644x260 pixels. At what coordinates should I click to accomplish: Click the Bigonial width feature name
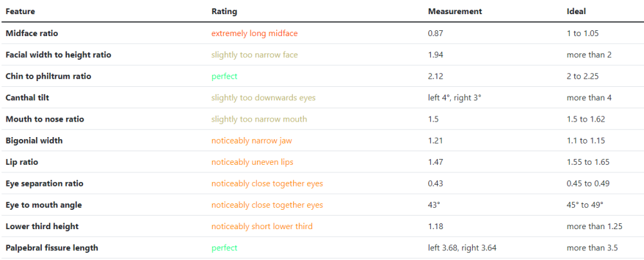coord(34,140)
